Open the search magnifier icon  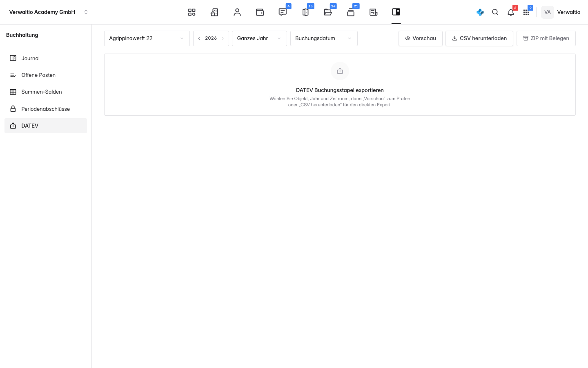point(495,12)
